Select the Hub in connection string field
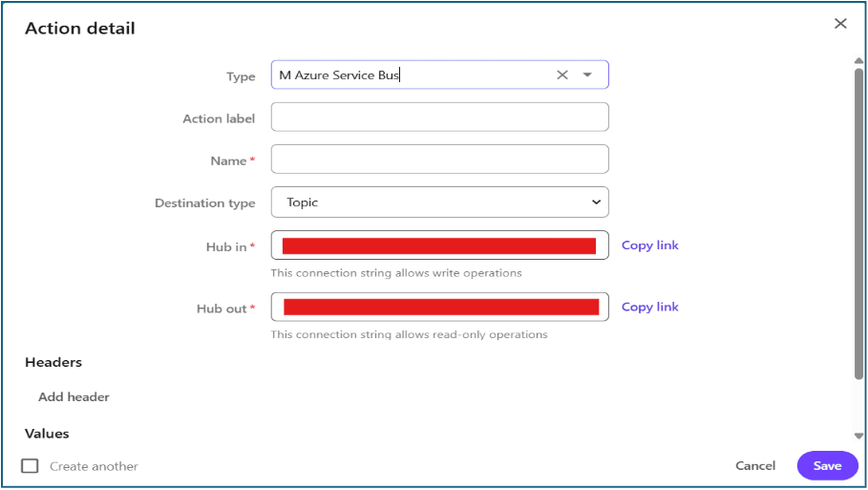Image resolution: width=868 pixels, height=490 pixels. (x=439, y=245)
